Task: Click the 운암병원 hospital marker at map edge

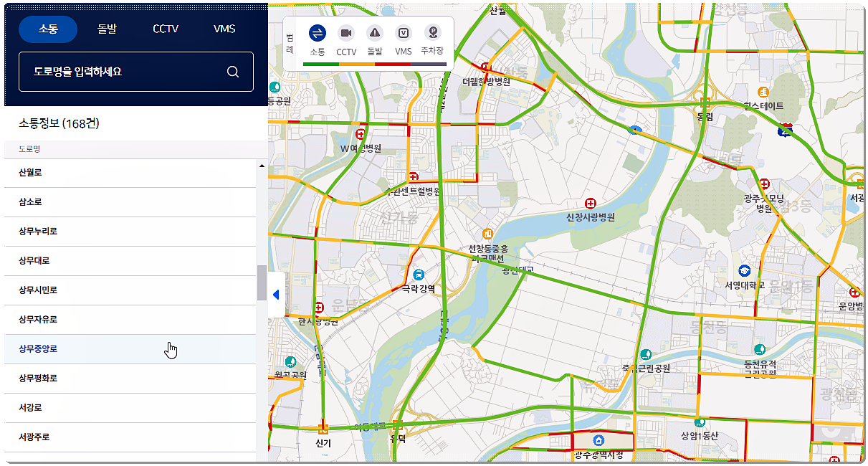Action: click(854, 292)
